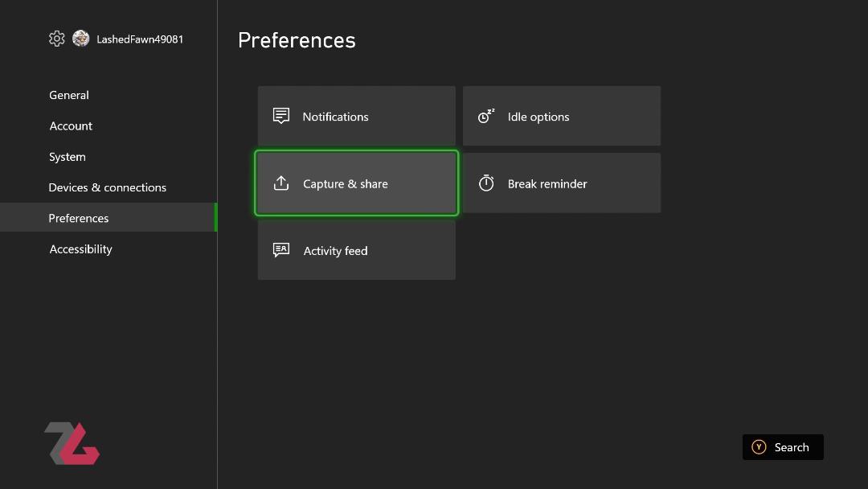Click the Y button icon beside Search
The image size is (868, 489).
(x=759, y=447)
